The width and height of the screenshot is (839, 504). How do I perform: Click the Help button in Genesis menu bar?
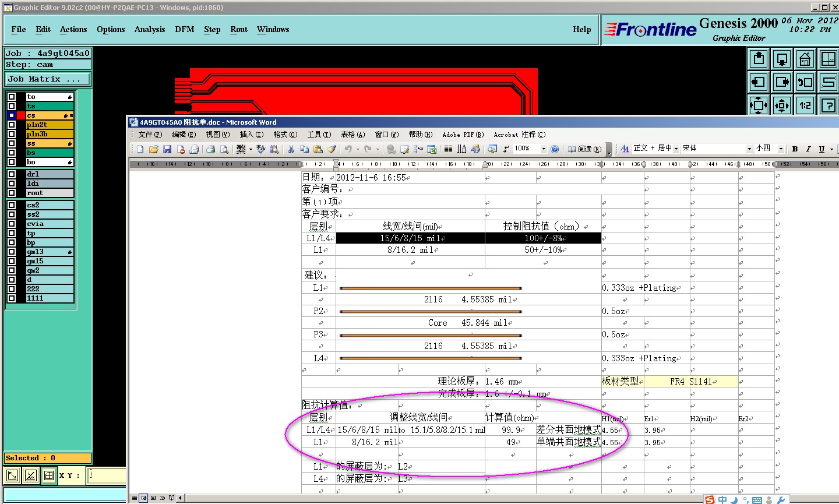coord(582,29)
